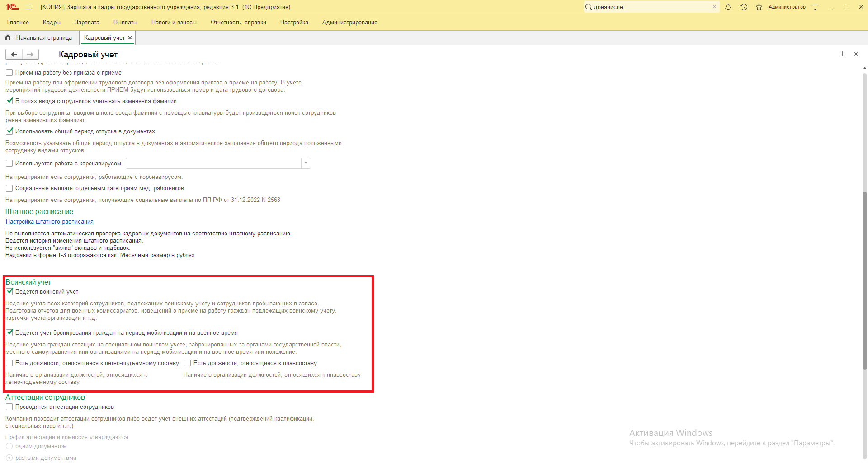
Task: Toggle учитывать изменения фамилии checkbox
Action: coord(9,101)
